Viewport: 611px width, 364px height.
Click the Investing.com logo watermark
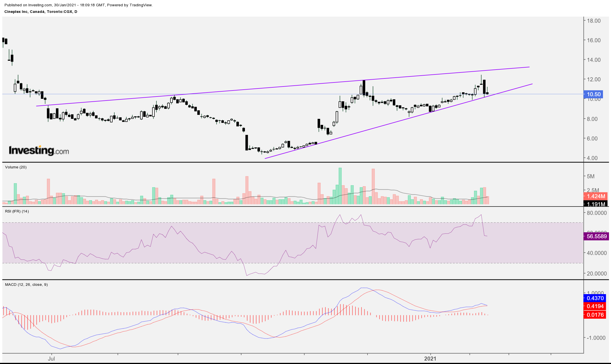(x=39, y=150)
